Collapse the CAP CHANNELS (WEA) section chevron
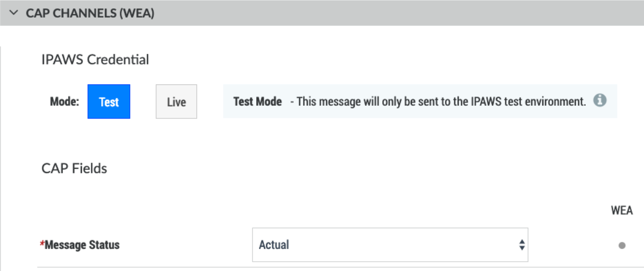The image size is (644, 271). pos(14,13)
